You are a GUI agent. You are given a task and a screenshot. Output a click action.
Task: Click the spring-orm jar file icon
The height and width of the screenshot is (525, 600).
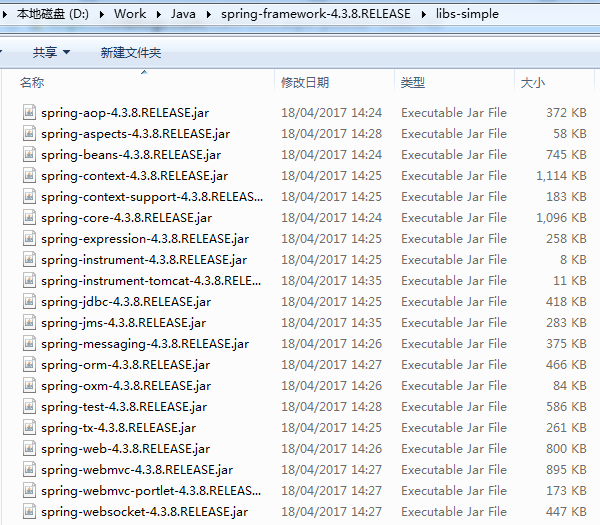pyautogui.click(x=29, y=365)
